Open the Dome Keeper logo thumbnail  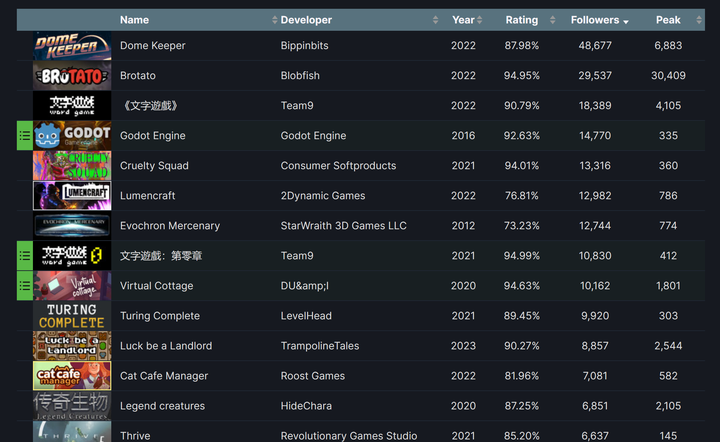(72, 46)
